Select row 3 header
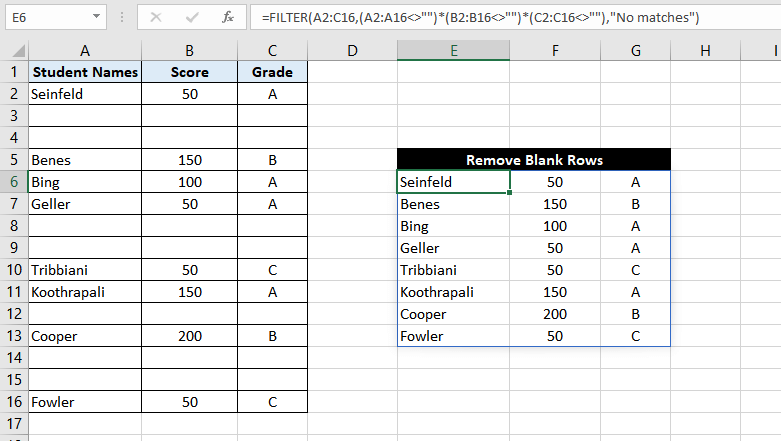Image resolution: width=781 pixels, height=441 pixels. click(14, 116)
